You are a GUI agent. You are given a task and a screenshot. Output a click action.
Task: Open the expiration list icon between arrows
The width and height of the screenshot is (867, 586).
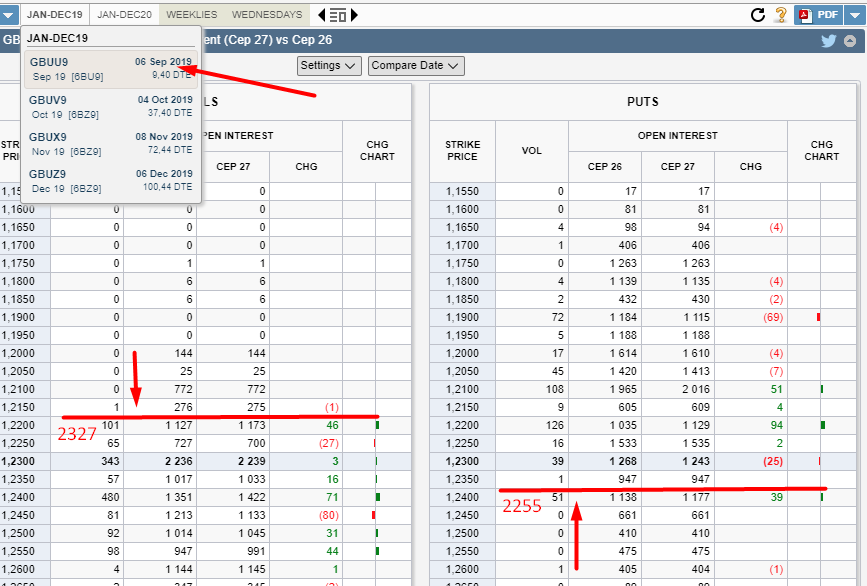pyautogui.click(x=338, y=15)
